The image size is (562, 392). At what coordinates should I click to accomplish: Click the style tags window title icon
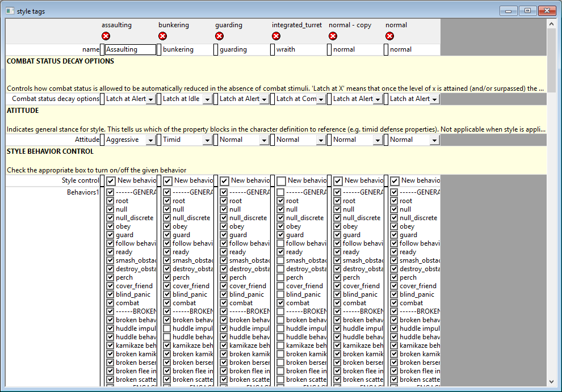pos(10,11)
